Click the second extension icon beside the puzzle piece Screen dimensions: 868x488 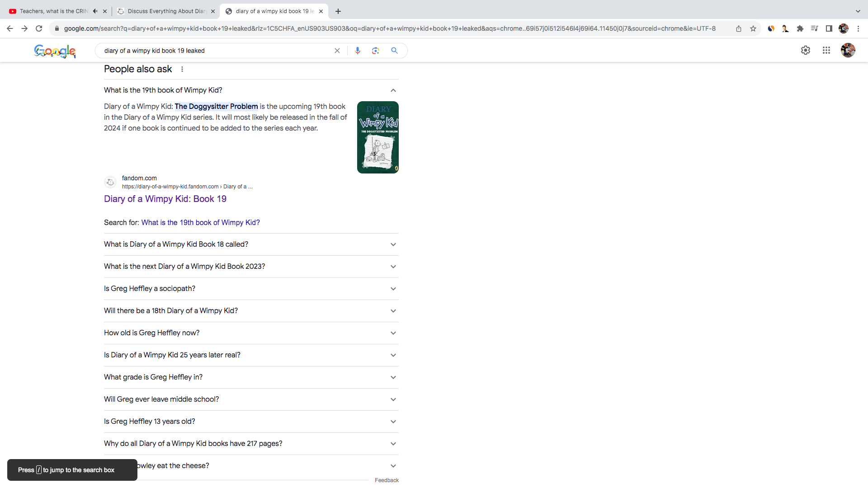pyautogui.click(x=786, y=28)
